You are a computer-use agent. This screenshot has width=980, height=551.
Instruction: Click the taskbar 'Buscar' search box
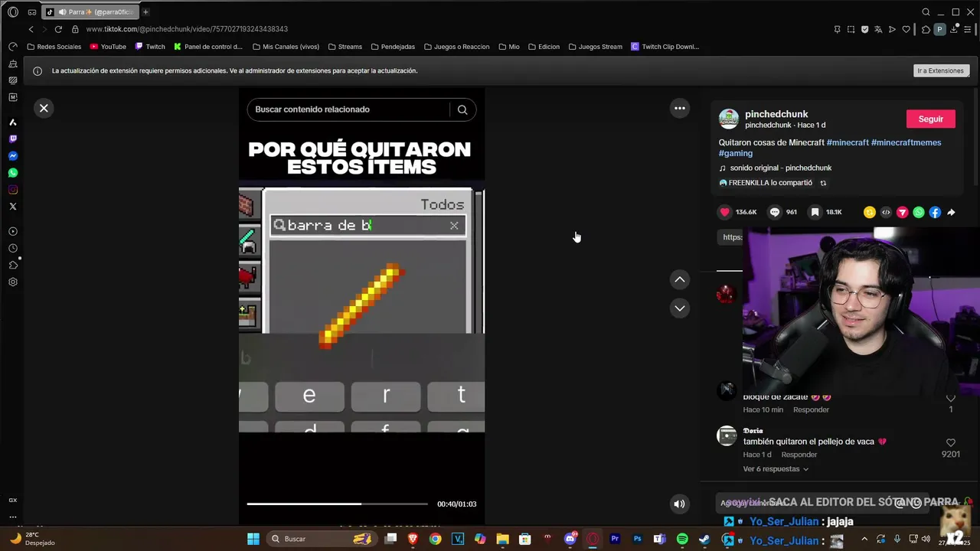point(321,539)
